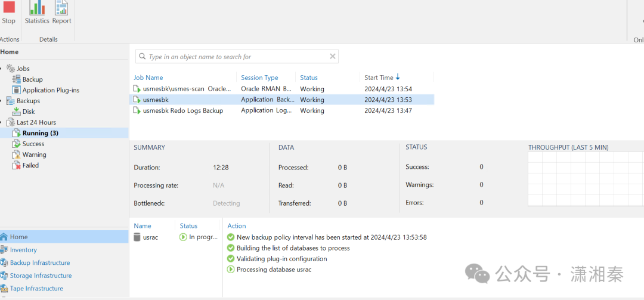Open Backup Infrastructure view
The height and width of the screenshot is (300, 644).
(x=40, y=263)
